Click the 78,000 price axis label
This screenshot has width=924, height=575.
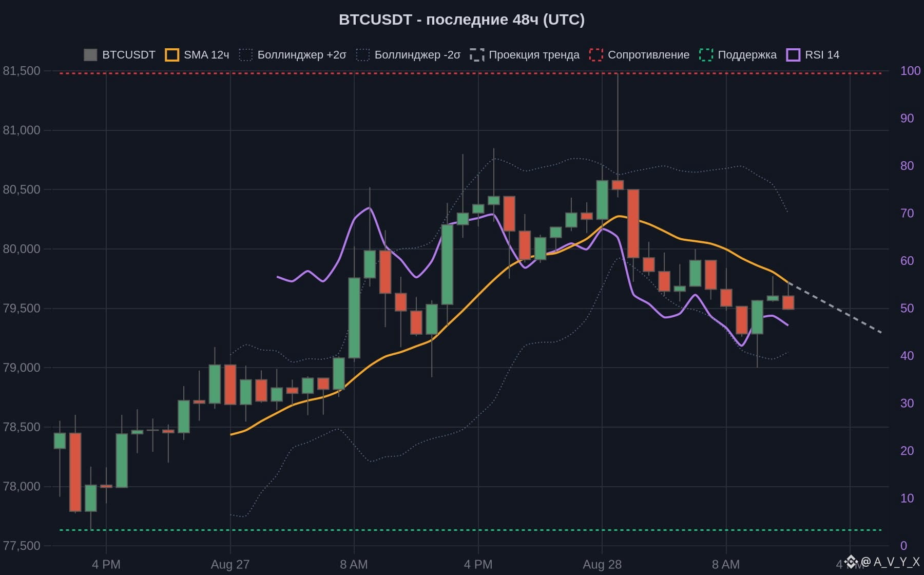(x=22, y=487)
